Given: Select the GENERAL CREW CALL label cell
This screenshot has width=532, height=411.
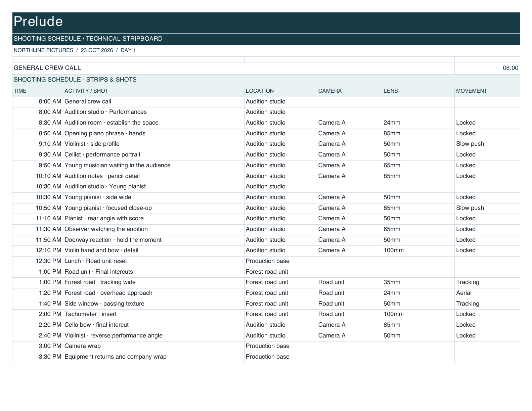Looking at the screenshot, I should (x=233, y=68).
